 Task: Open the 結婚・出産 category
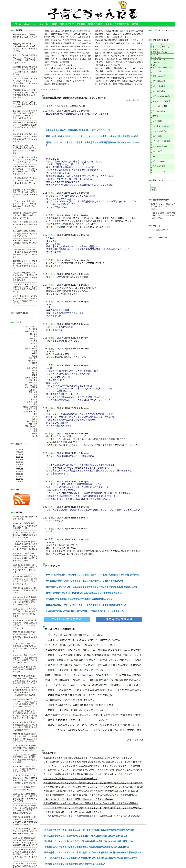(33, 334)
